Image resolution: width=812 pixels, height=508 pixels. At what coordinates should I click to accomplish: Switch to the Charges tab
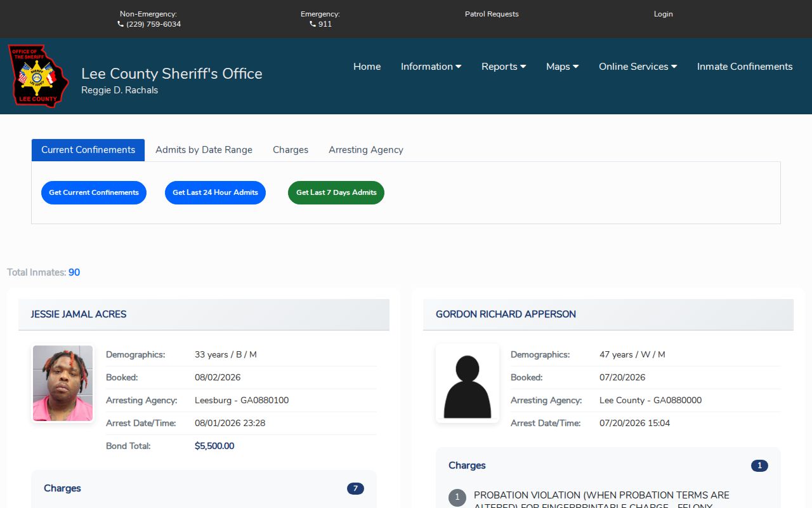[291, 150]
